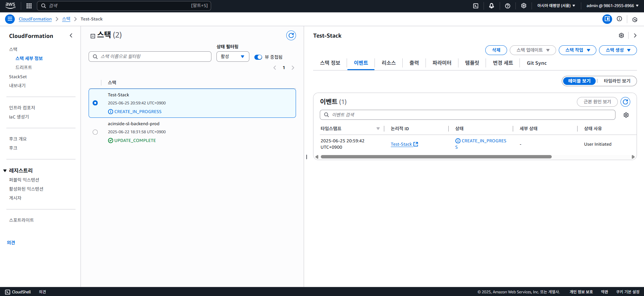
Task: Click the 스택 breadcrumb link
Action: pyautogui.click(x=66, y=19)
